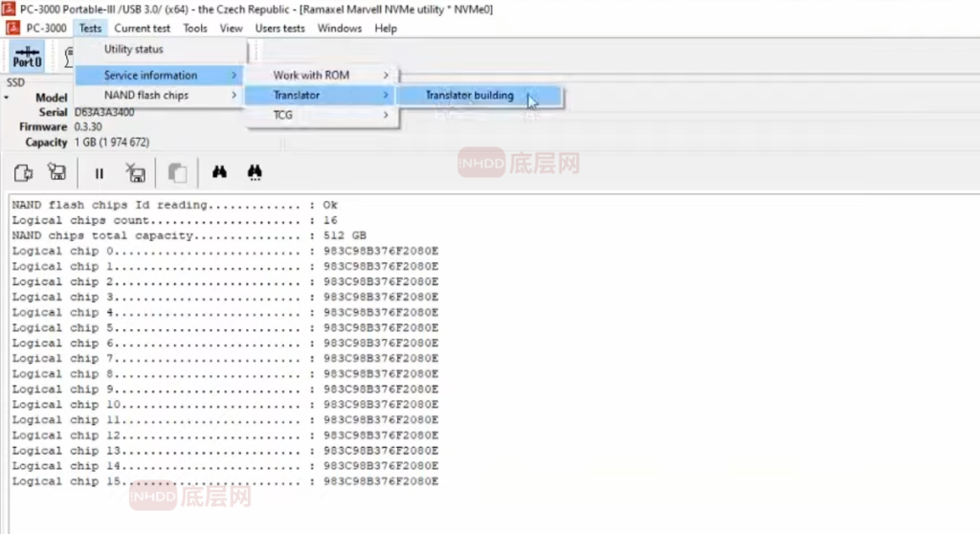Expand the arrow next to TCG
Screen dimensions: 980x534
[x=386, y=115]
